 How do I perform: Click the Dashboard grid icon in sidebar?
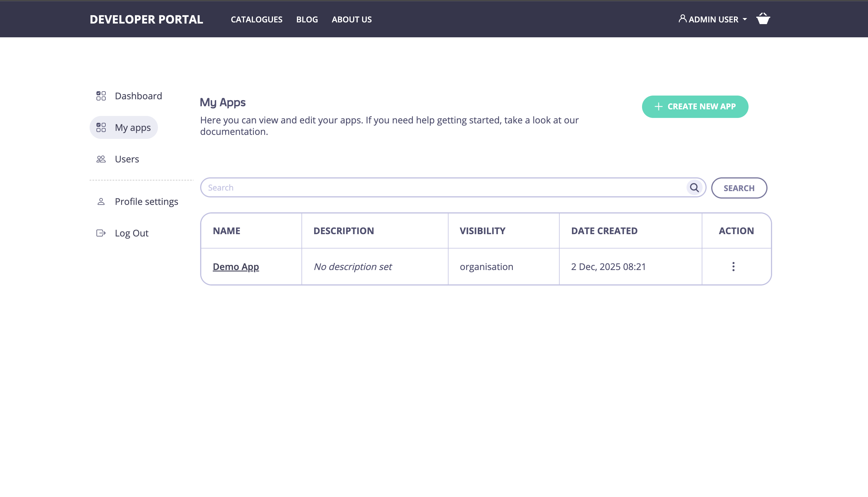click(101, 96)
